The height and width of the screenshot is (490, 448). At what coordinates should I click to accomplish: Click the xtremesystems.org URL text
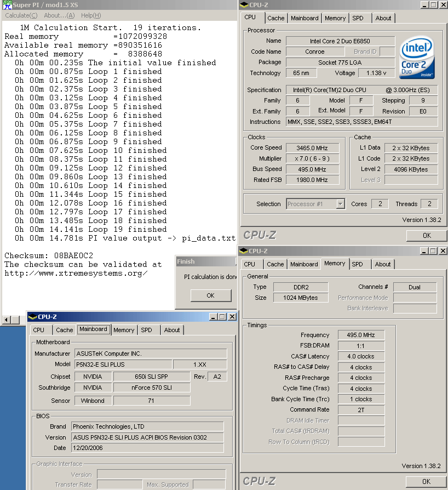(x=76, y=274)
